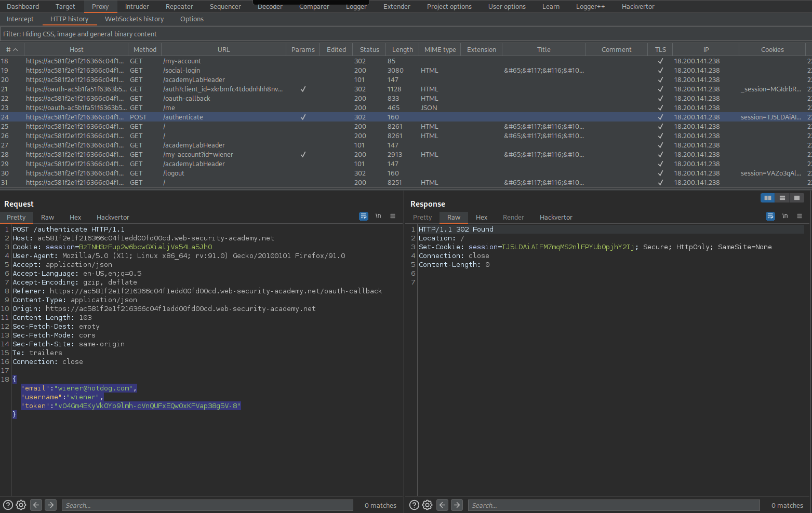Select history row 30 /logout

pyautogui.click(x=406, y=173)
